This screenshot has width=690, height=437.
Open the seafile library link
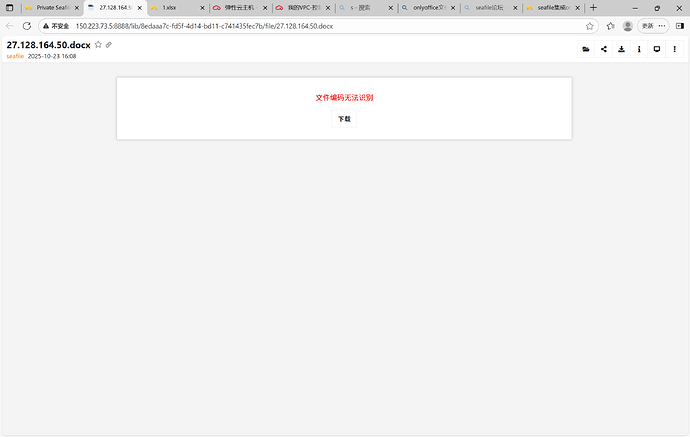click(x=15, y=56)
